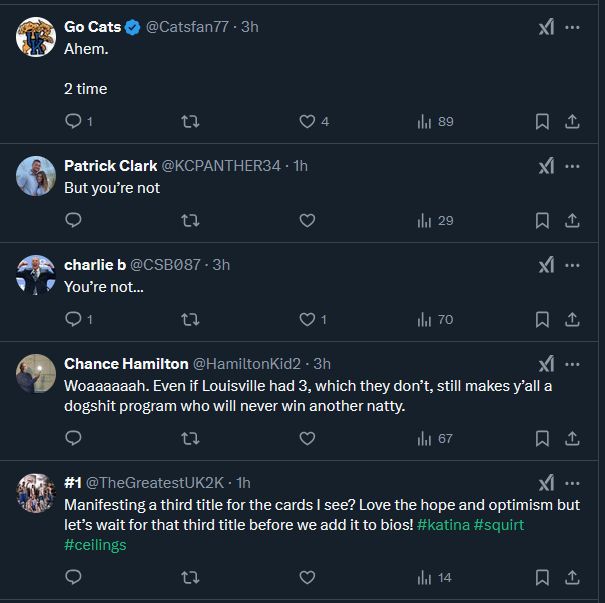
Task: Expand more menu on #1's post
Action: point(572,482)
